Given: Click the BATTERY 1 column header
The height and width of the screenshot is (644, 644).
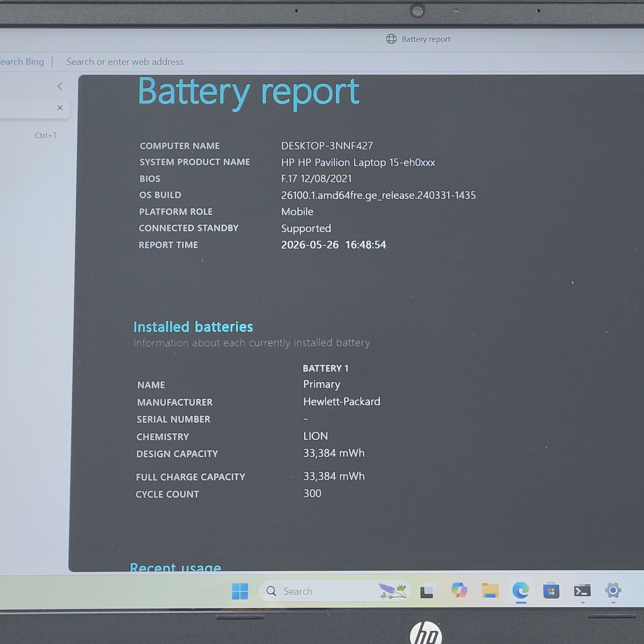Looking at the screenshot, I should [x=325, y=368].
